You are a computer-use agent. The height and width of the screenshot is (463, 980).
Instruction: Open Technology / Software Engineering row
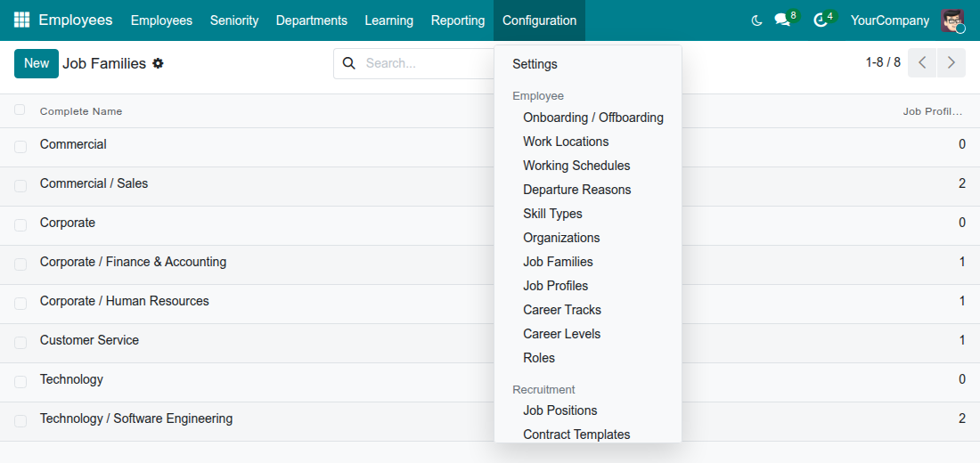[490, 421]
